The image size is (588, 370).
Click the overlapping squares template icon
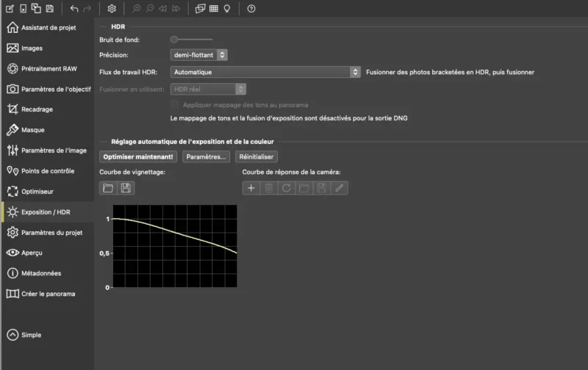click(x=36, y=8)
